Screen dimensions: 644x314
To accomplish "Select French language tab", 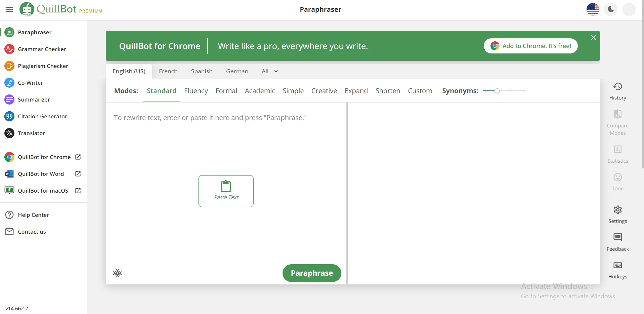I will click(x=168, y=71).
